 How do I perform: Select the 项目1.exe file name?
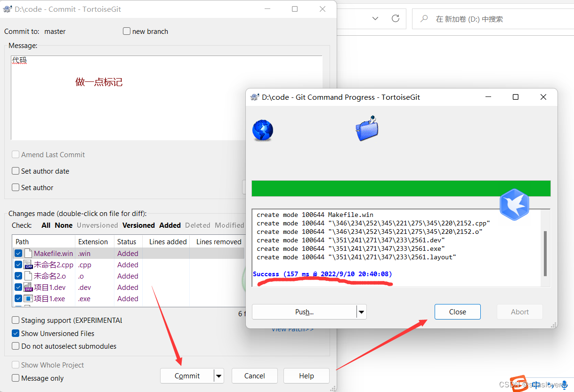[49, 298]
